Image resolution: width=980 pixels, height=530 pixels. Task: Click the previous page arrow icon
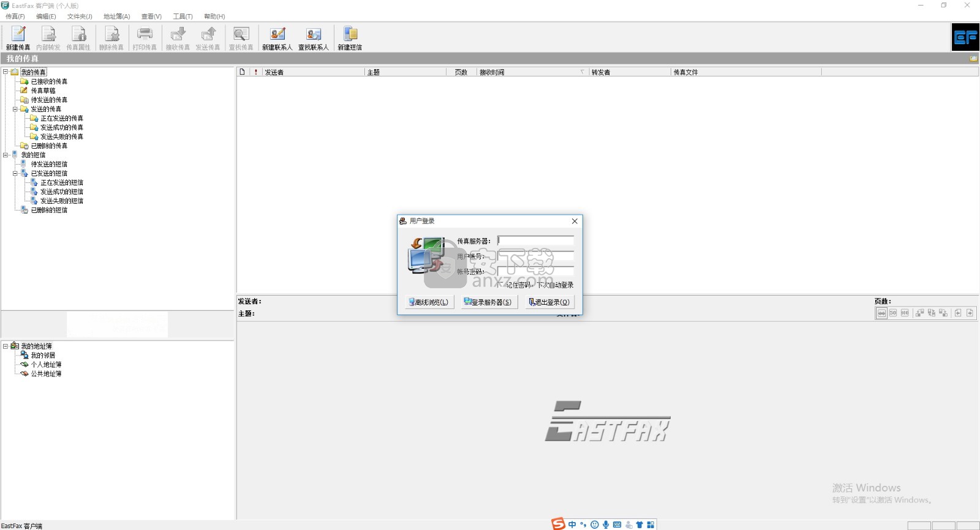[x=958, y=313]
